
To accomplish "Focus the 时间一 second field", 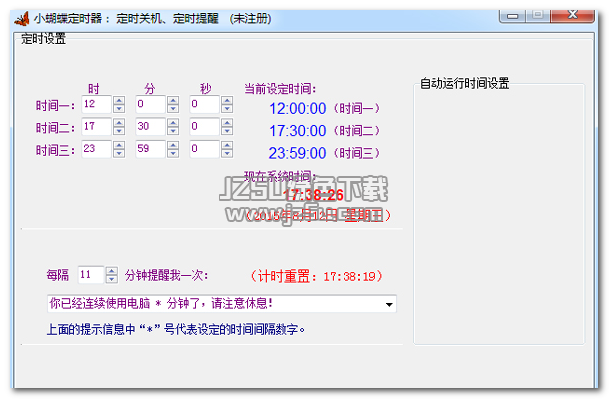I will pos(204,104).
